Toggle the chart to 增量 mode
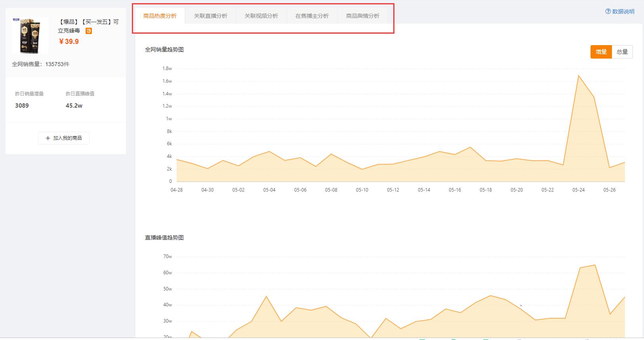 pyautogui.click(x=601, y=52)
